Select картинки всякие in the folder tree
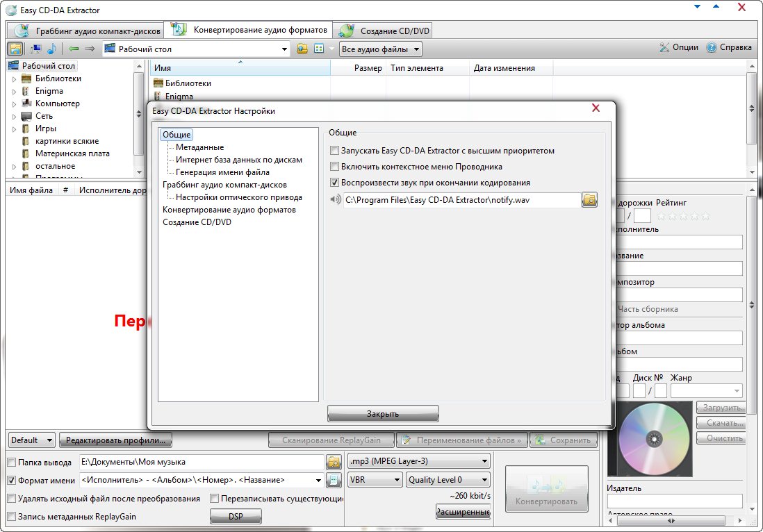Screen dimensions: 763x532 point(67,141)
